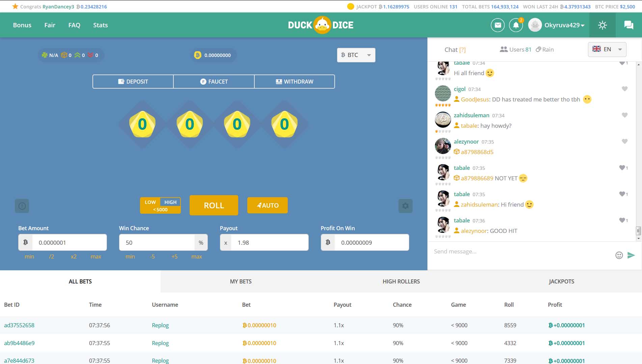Image resolution: width=642 pixels, height=364 pixels.
Task: Focus the Payout multiplier input field
Action: point(270,242)
